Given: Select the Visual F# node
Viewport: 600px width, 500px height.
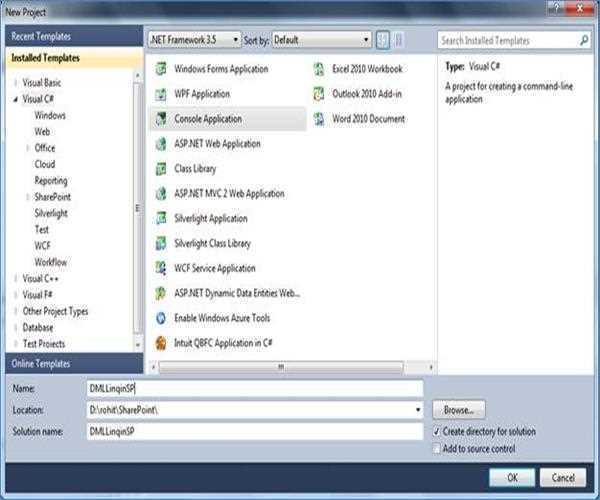Looking at the screenshot, I should [38, 295].
